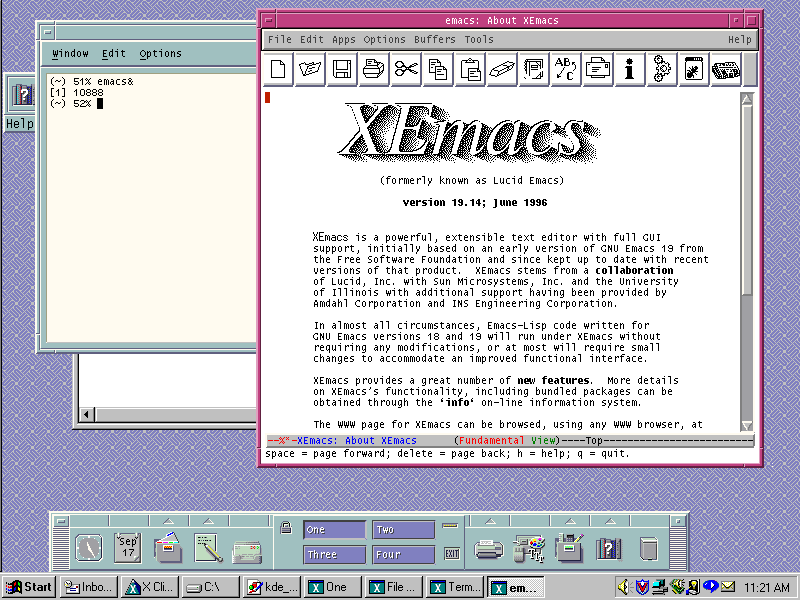Viewport: 800px width, 600px height.
Task: Open the Apps menu in XEmacs
Action: (x=343, y=39)
